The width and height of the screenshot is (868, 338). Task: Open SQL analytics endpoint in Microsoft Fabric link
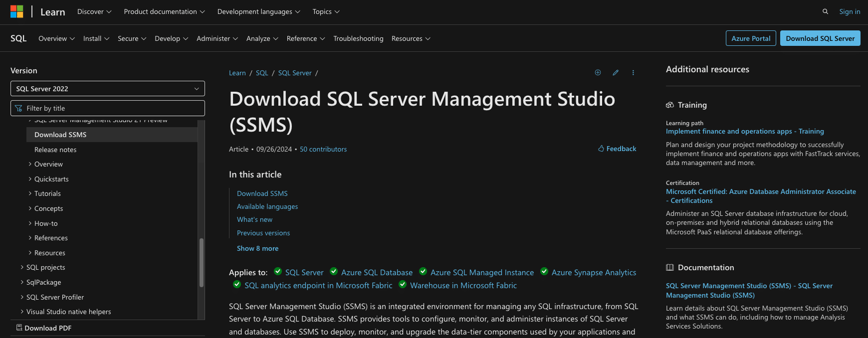coord(318,285)
